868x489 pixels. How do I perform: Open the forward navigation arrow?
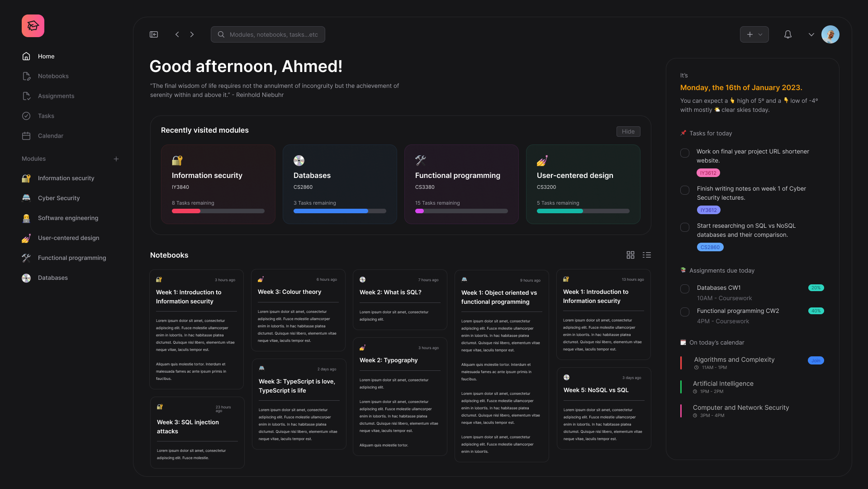(x=192, y=34)
